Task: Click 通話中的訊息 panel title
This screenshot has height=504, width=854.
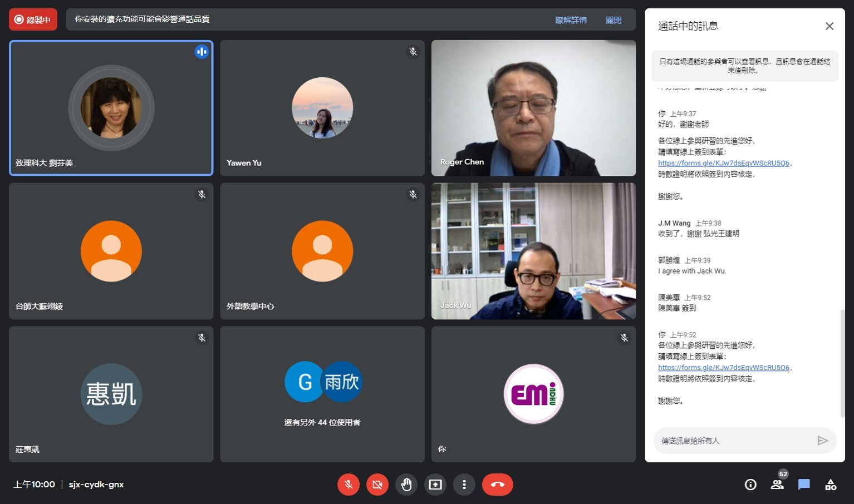Action: coord(688,26)
